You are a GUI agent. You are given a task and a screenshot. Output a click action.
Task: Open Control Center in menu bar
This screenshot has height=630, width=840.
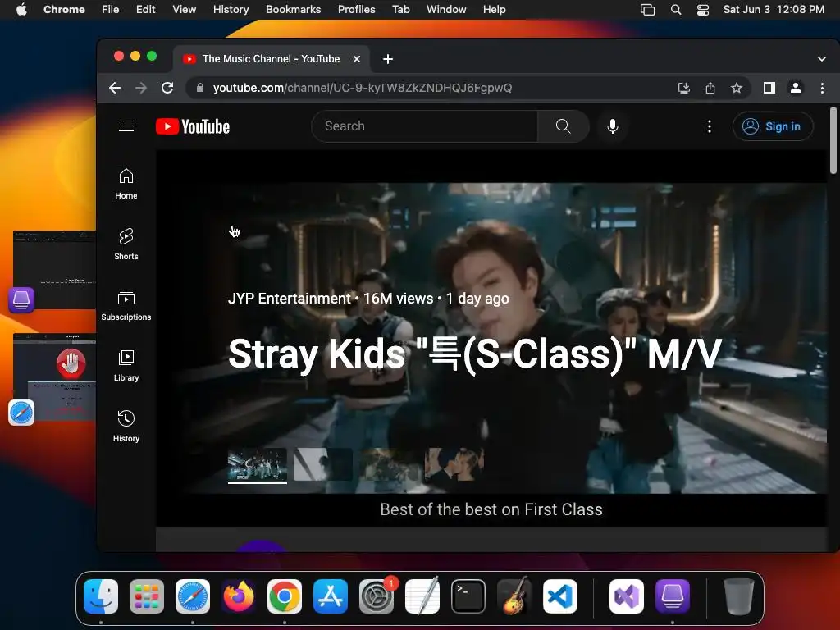(x=703, y=10)
